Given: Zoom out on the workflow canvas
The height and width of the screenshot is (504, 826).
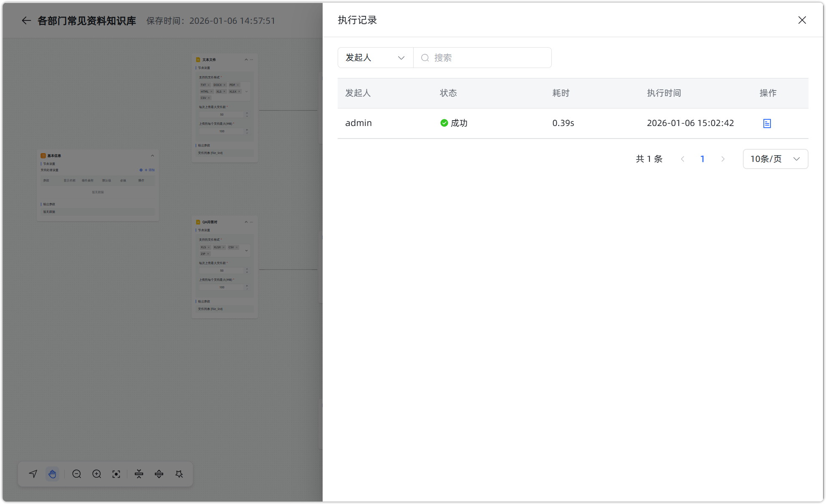Looking at the screenshot, I should tap(76, 474).
